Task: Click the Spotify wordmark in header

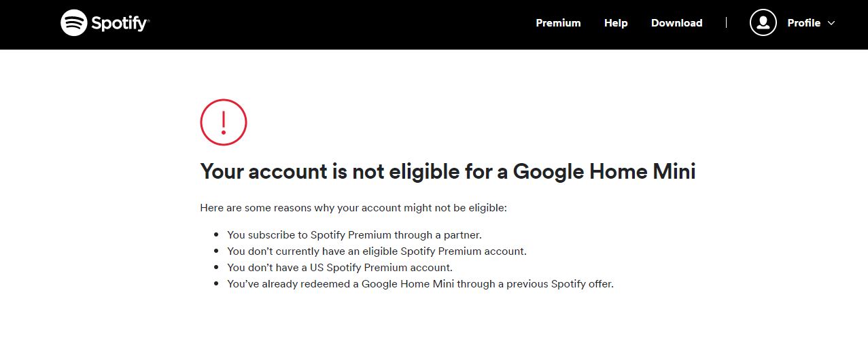Action: 120,24
